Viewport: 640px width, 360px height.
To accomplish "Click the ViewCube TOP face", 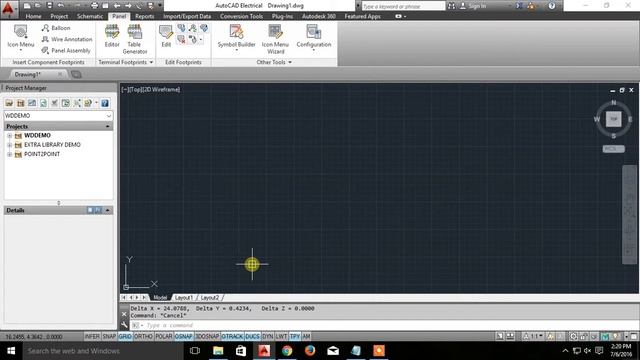I will click(x=613, y=119).
